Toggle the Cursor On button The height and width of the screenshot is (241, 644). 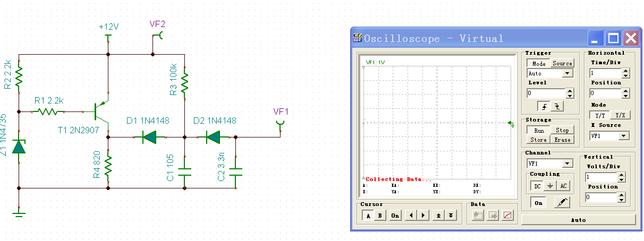(395, 216)
